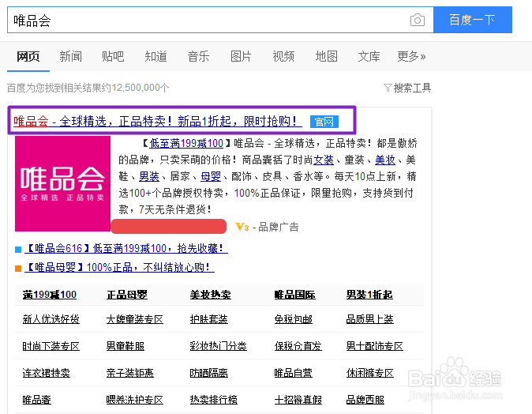Select the 唯品自营 link
This screenshot has height=414, width=532.
[x=294, y=373]
